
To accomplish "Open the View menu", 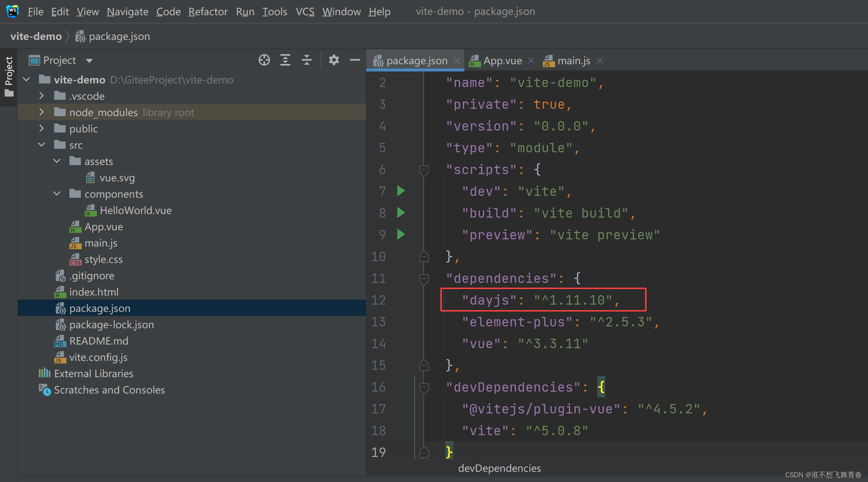I will 87,12.
